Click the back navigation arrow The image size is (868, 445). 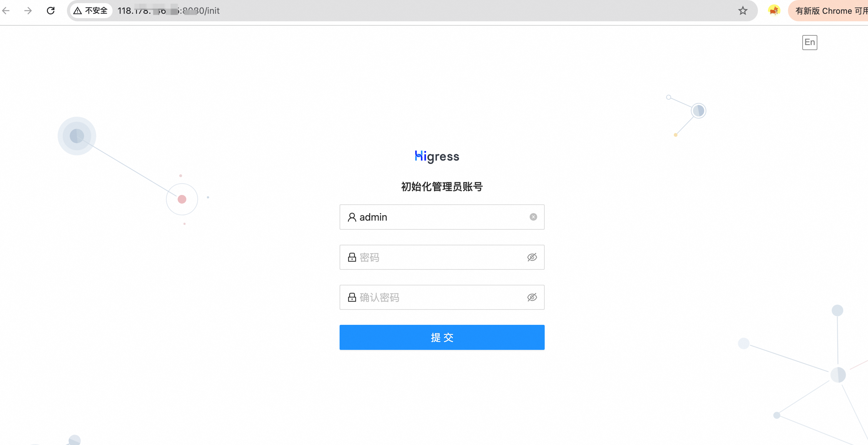(6, 11)
